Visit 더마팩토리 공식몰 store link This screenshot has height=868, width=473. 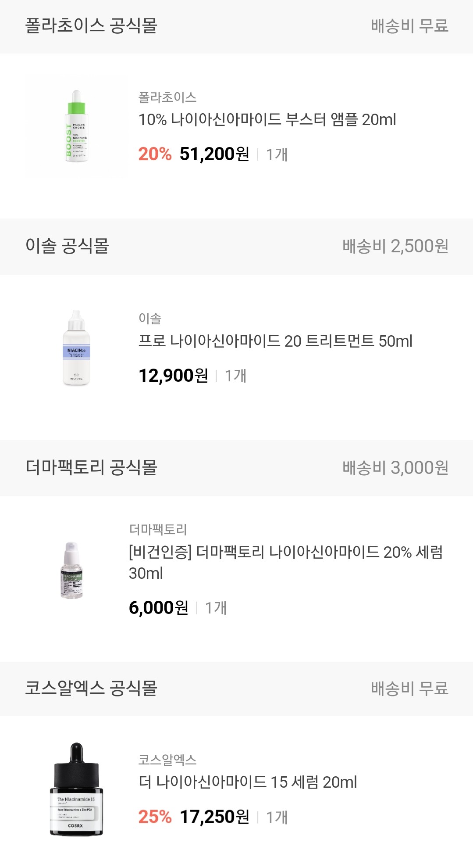pos(91,467)
